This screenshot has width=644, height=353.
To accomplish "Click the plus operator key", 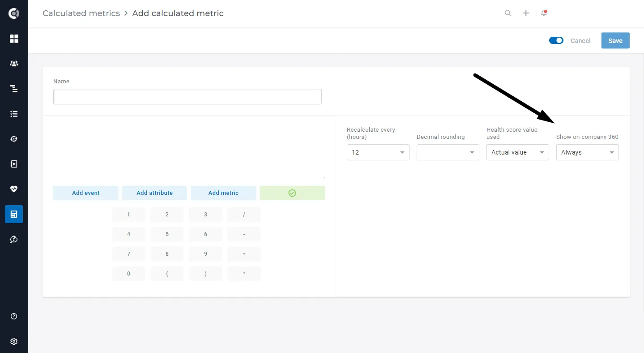I will [244, 254].
